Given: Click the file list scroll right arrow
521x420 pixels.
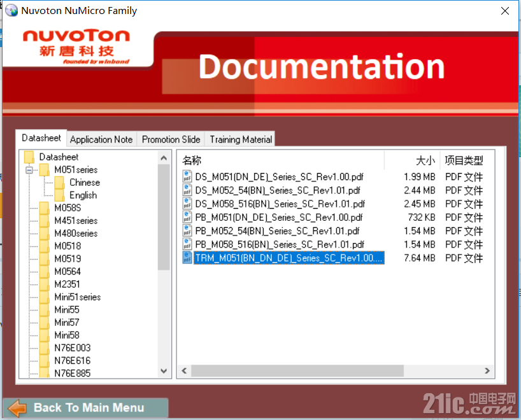Looking at the screenshot, I should coord(487,370).
